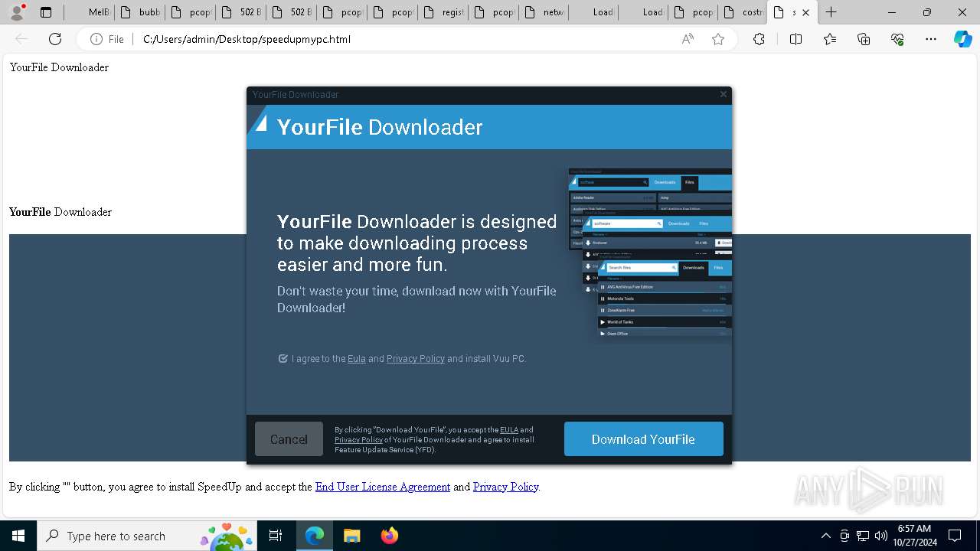Click the Download YourFile button
The image size is (980, 551).
point(643,439)
